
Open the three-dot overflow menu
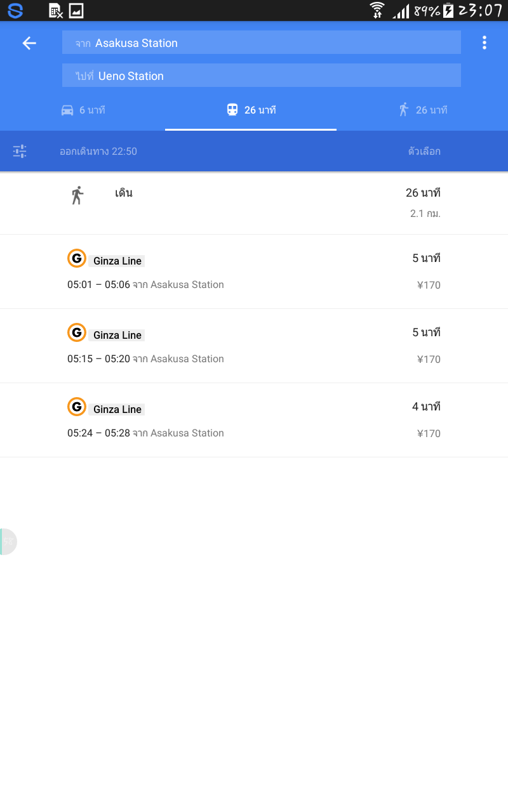pyautogui.click(x=485, y=43)
